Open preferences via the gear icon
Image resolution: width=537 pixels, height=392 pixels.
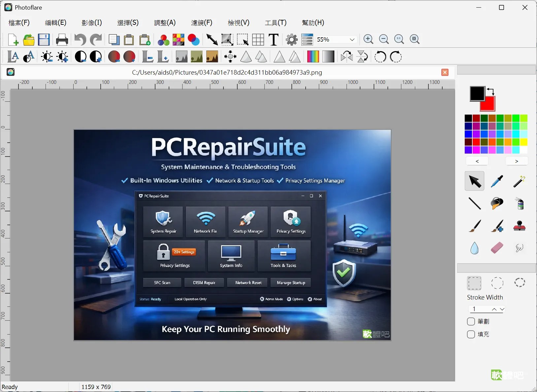point(292,40)
